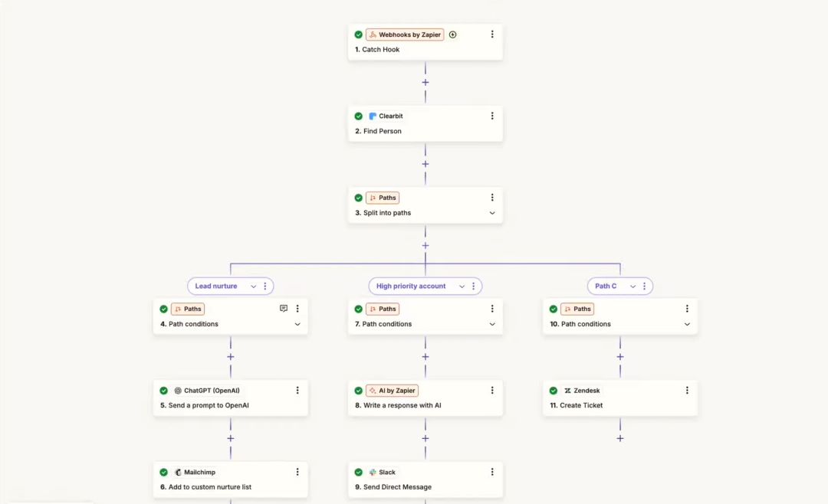
Task: Open the Write a response with AI step card
Action: tap(426, 398)
